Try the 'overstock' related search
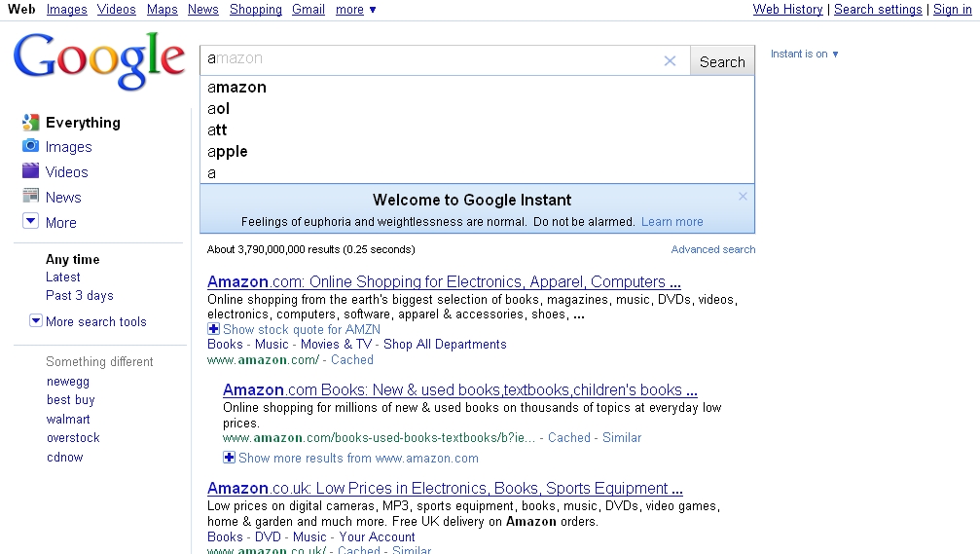980x554 pixels. 73,438
